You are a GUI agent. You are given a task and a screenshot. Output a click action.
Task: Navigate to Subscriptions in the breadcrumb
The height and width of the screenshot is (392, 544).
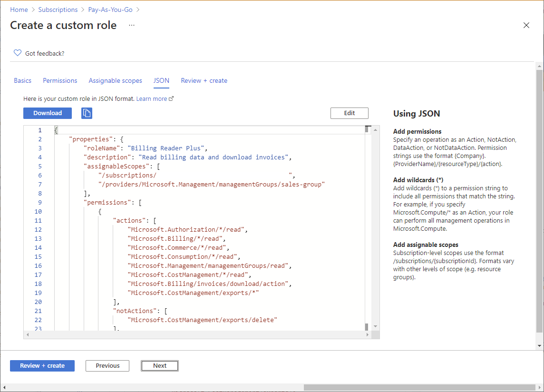tap(58, 10)
